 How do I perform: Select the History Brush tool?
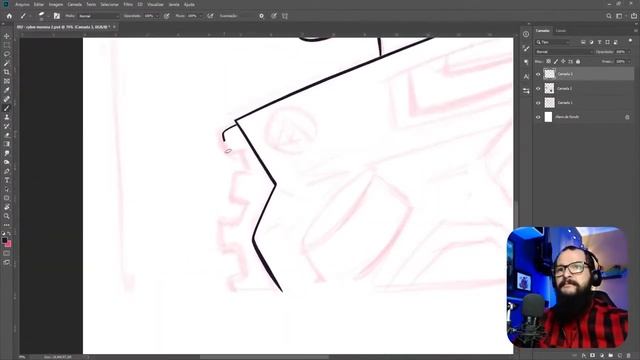point(7,126)
